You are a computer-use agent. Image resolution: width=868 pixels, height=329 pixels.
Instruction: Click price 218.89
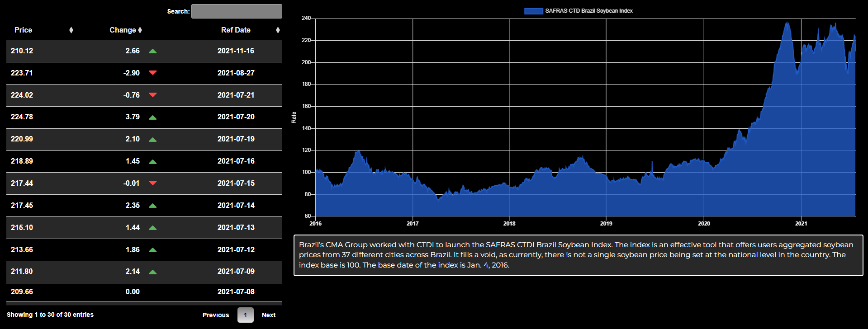click(x=22, y=161)
